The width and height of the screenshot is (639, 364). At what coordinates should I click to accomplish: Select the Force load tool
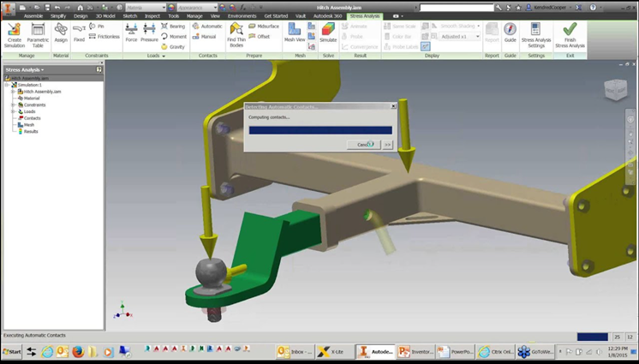[x=131, y=30]
